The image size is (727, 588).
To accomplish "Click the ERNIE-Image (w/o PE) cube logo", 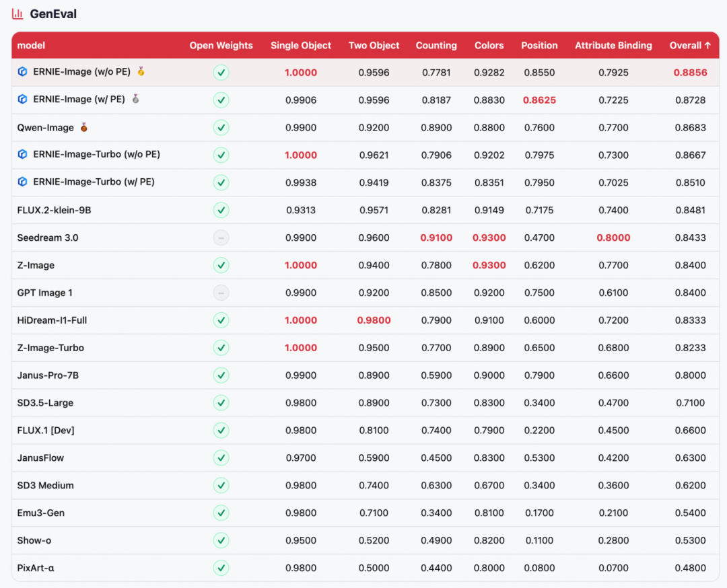I will [22, 72].
